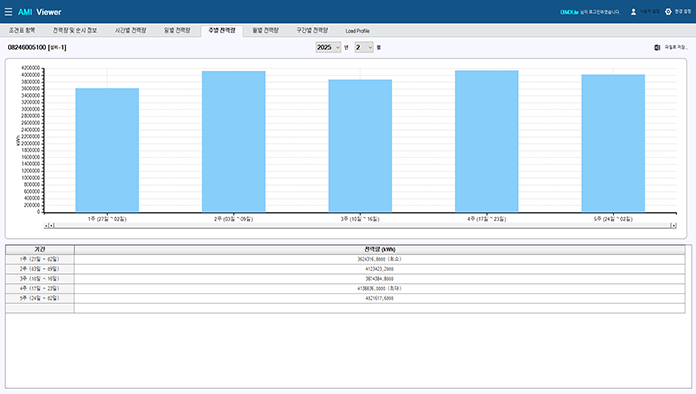Click the Excel file save icon
Screen dimensions: 696x394
coord(657,47)
